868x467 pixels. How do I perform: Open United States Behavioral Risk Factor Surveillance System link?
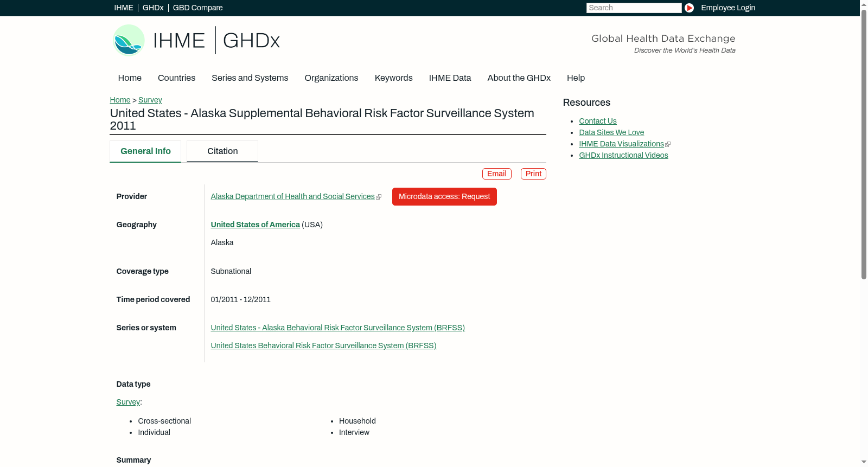pos(324,346)
